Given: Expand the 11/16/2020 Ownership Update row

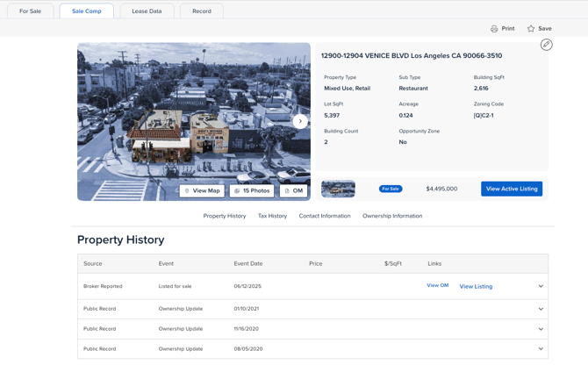Looking at the screenshot, I should (x=541, y=329).
